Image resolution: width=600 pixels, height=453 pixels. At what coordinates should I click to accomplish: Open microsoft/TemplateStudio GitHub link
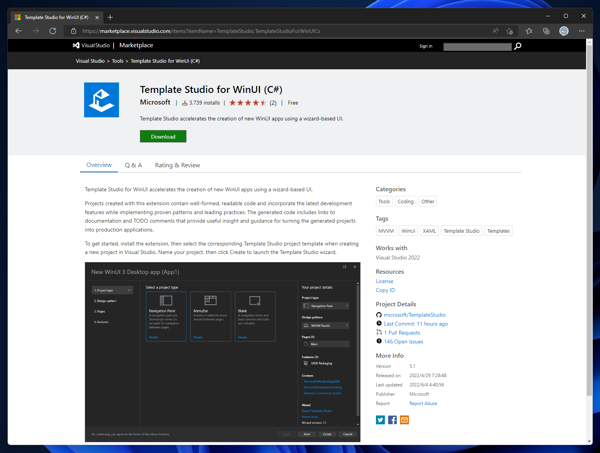click(415, 315)
